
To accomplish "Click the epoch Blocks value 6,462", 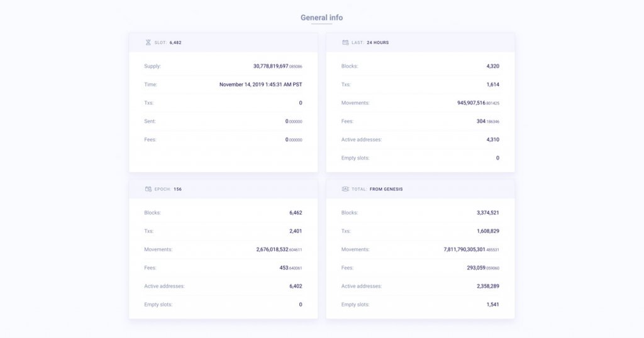I will [x=296, y=213].
